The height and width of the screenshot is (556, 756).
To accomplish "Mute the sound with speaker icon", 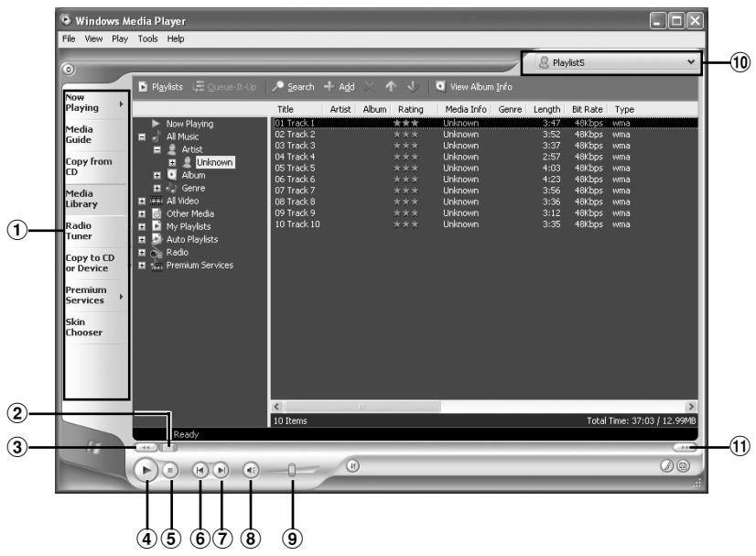I will point(251,470).
